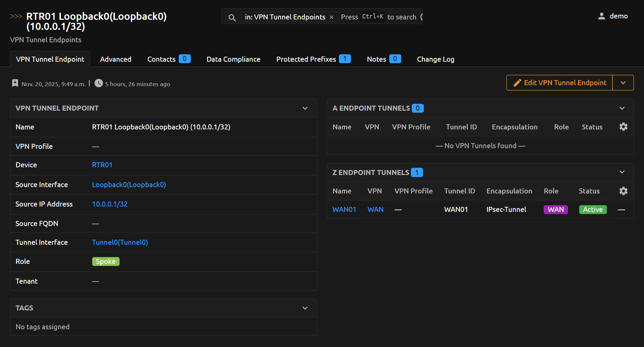Click the last updated clock icon
The image size is (644, 347).
[x=99, y=83]
